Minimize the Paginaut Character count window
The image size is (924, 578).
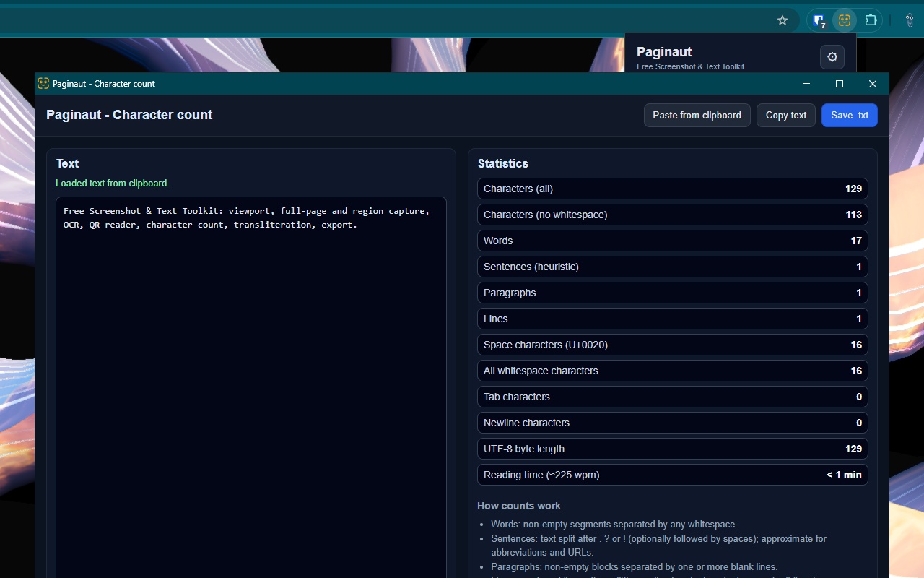[x=806, y=84]
